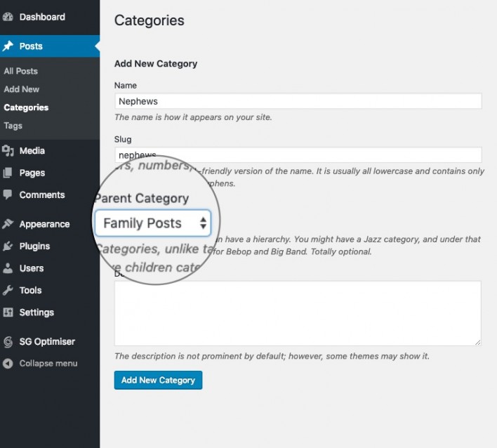Go to All Posts submenu item

coord(21,71)
